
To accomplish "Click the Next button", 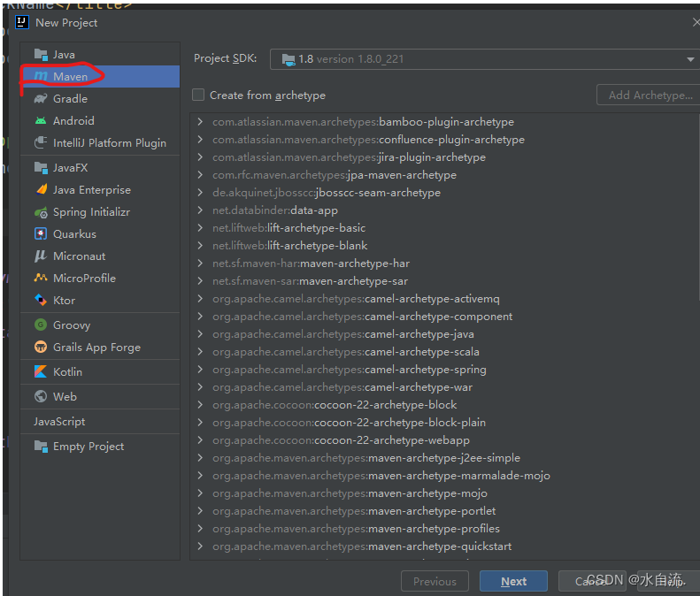I will (513, 581).
